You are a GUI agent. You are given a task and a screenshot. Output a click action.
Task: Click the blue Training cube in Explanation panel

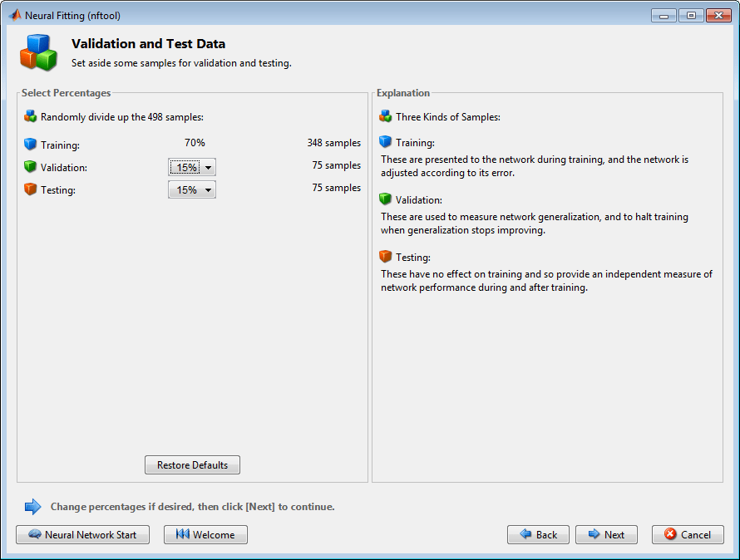tap(385, 142)
